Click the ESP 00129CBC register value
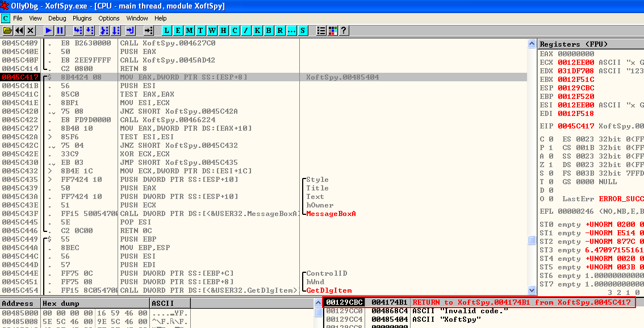 click(x=576, y=88)
